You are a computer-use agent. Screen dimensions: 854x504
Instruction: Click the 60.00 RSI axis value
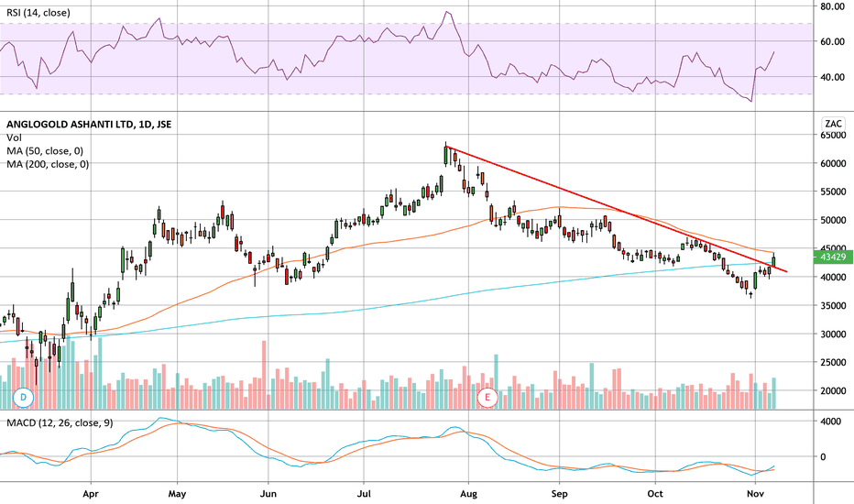833,42
